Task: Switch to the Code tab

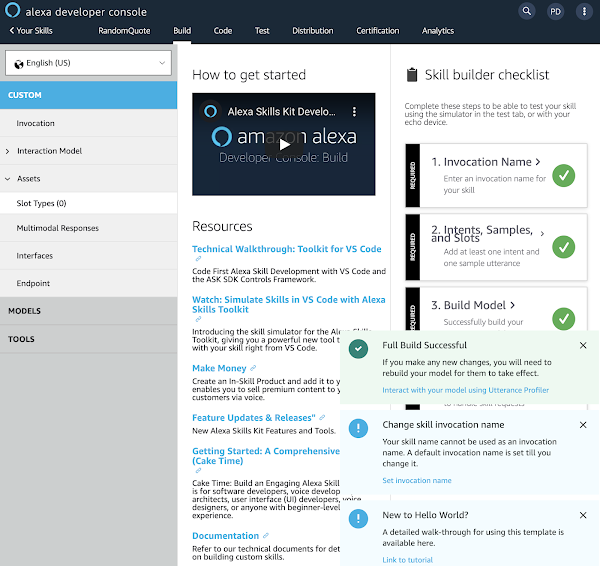Action: [x=223, y=31]
